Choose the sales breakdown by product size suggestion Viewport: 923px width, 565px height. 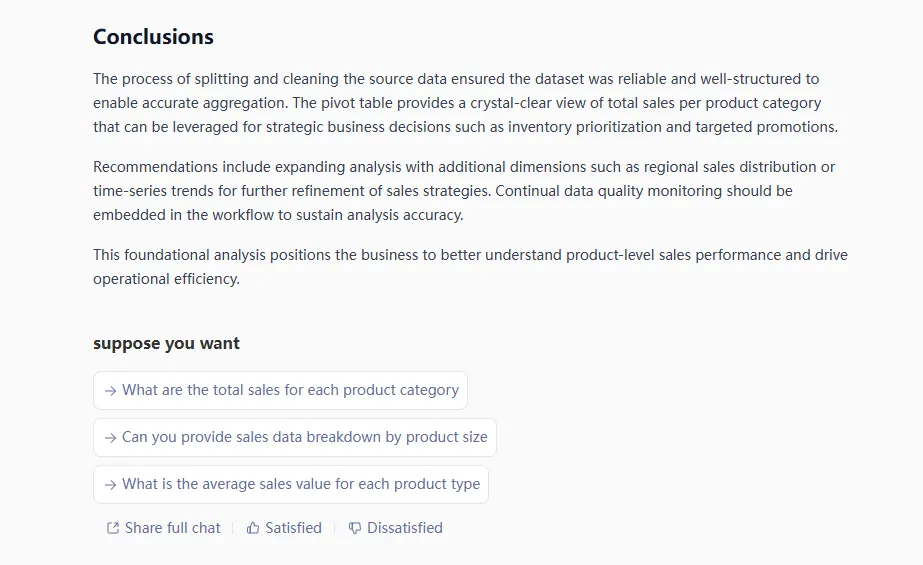(304, 437)
